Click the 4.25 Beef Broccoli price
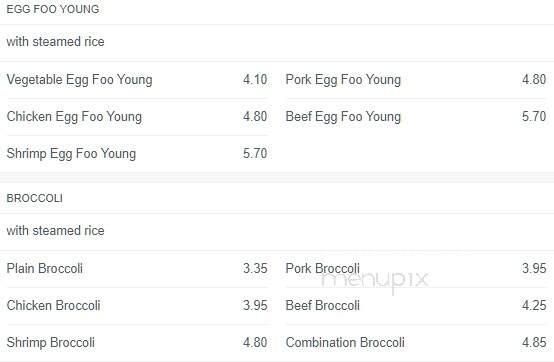The width and height of the screenshot is (554, 362). (x=534, y=305)
